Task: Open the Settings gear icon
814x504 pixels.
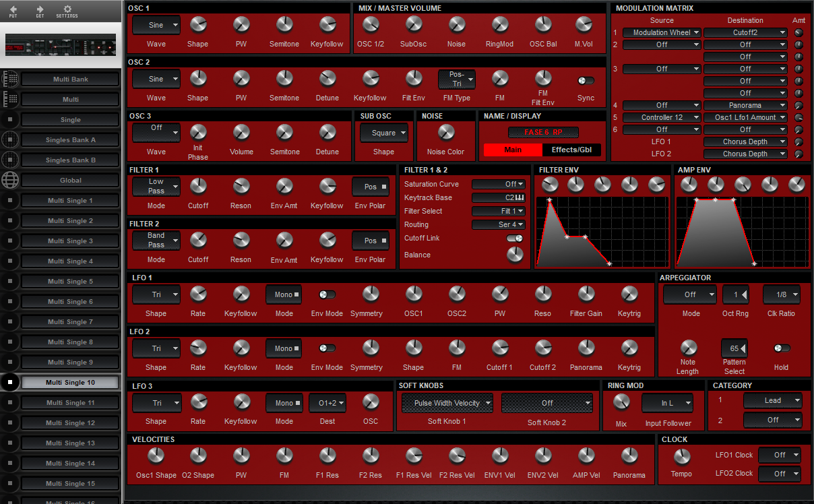Action: [67, 9]
